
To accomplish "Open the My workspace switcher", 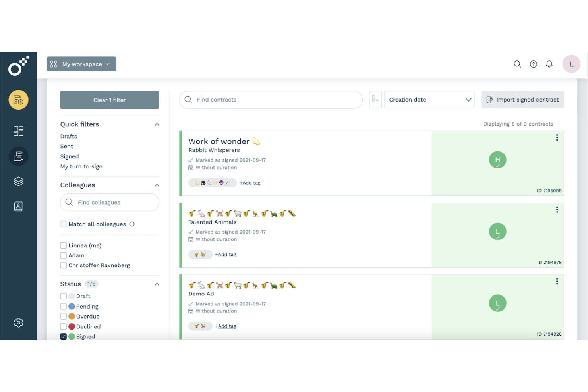I will pyautogui.click(x=81, y=64).
